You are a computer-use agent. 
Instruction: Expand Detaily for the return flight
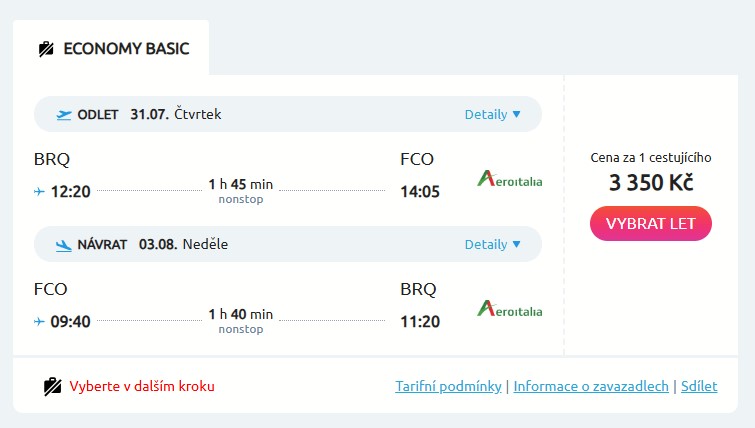click(x=493, y=244)
